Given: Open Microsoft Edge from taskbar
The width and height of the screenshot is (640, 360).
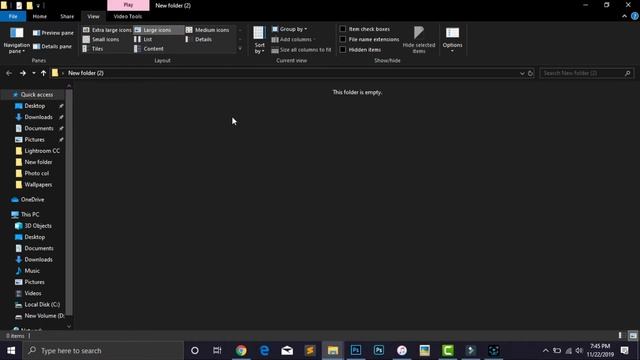Looking at the screenshot, I should (264, 351).
